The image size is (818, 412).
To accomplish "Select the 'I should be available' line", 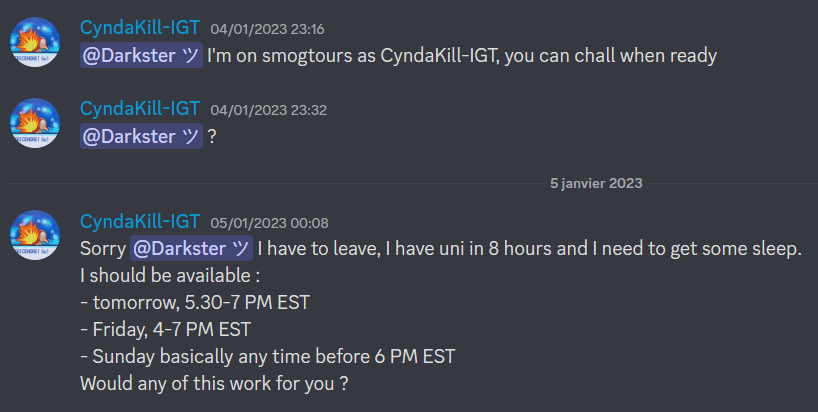I will point(170,275).
